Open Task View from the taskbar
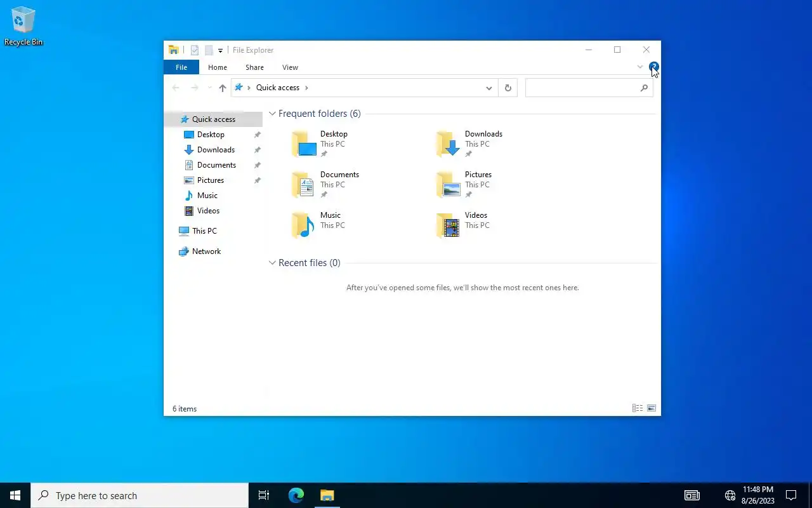Viewport: 812px width, 508px height. (x=264, y=495)
